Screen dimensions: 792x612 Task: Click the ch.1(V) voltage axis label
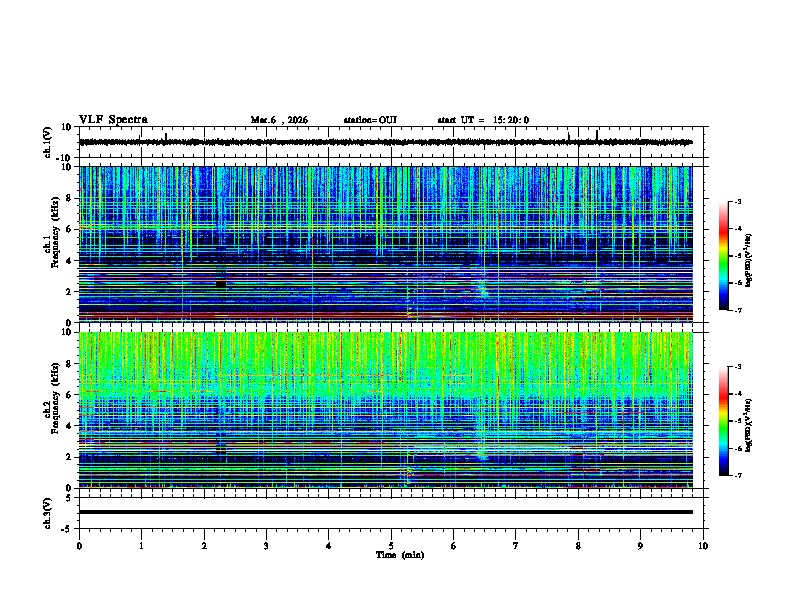tap(47, 142)
